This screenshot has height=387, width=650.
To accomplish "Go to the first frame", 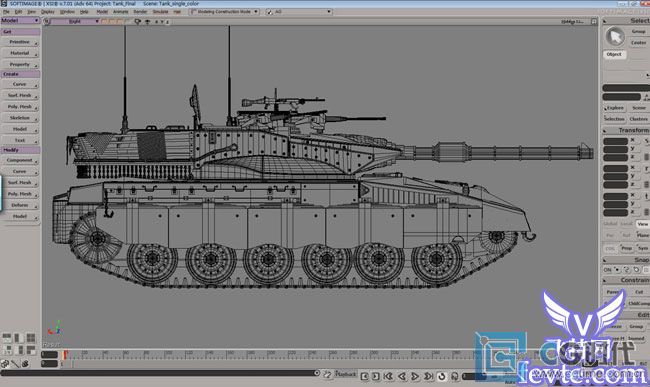I will (x=388, y=376).
